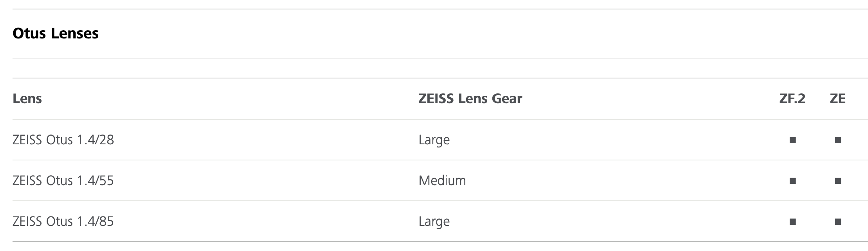This screenshot has height=251, width=868.
Task: Click the word ZEISS in the Otus 1.4/55 row
Action: [x=27, y=181]
